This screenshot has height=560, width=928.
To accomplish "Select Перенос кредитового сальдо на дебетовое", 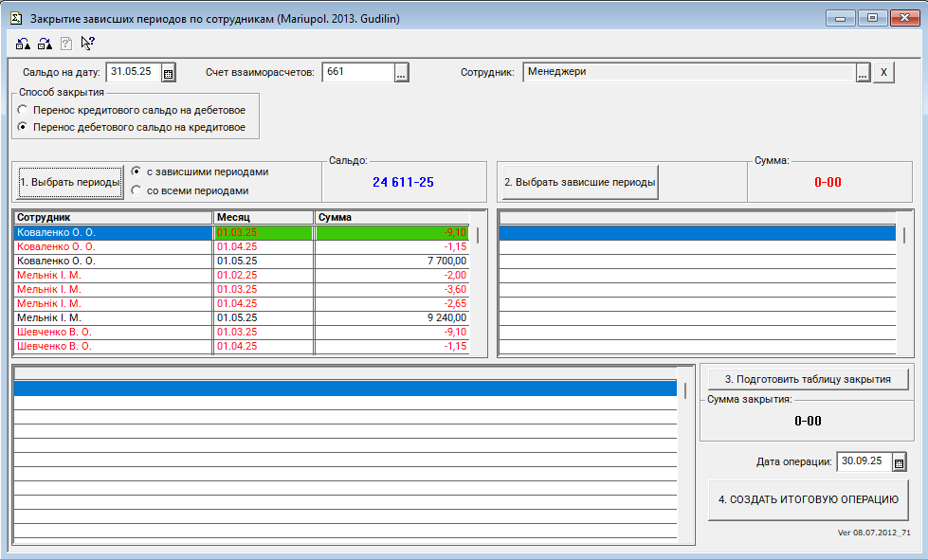I will coord(23,110).
